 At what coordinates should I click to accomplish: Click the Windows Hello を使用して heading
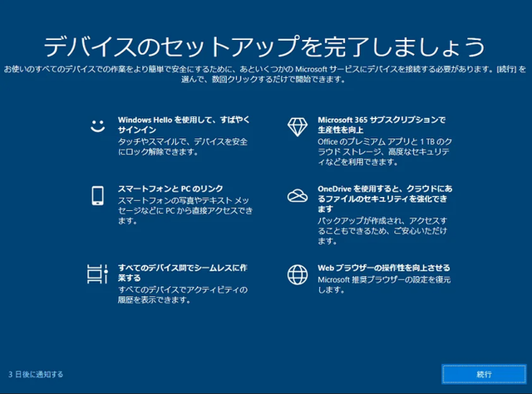pos(184,125)
